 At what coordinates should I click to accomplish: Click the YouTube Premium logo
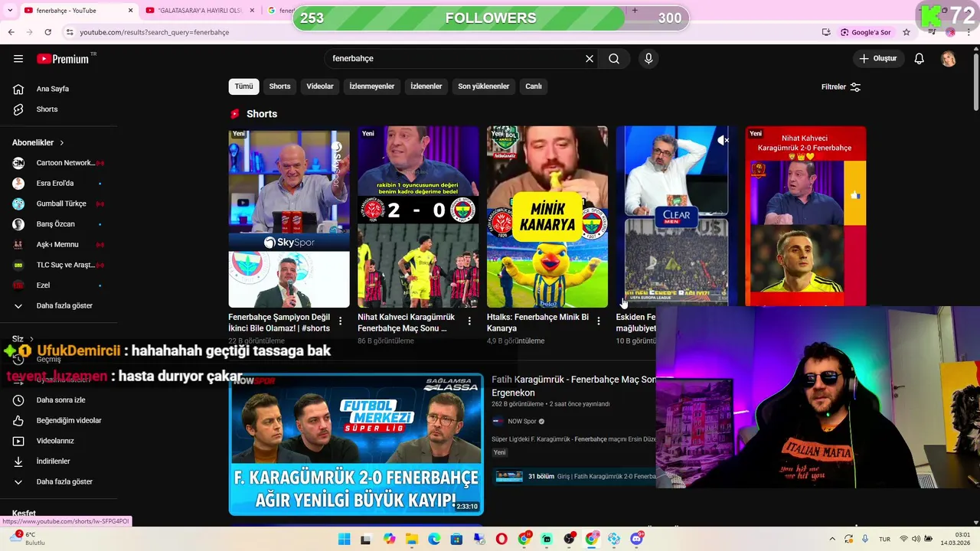coord(63,59)
